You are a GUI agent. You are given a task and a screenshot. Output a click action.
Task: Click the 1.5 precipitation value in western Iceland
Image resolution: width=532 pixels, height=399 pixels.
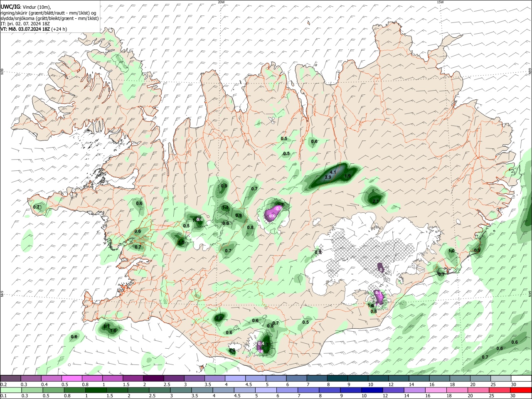click(181, 243)
